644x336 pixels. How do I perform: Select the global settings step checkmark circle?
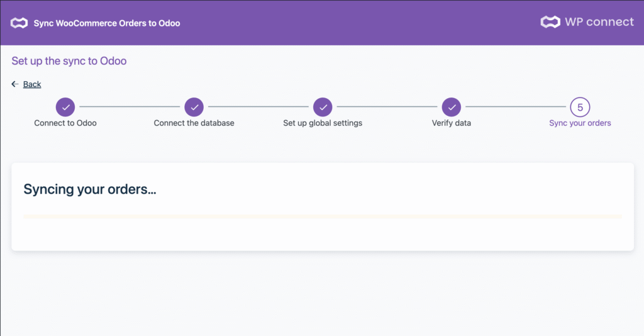pos(323,107)
